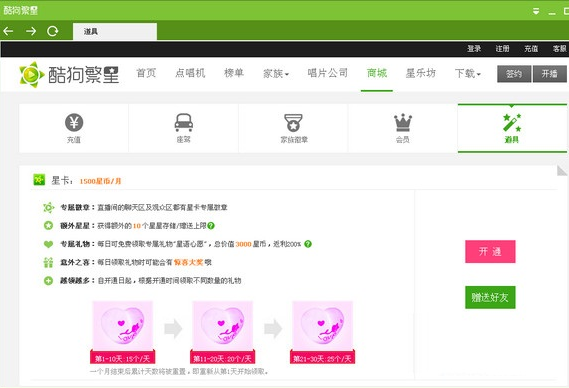
Task: Click the 专属礼物 heart icon
Action: pyautogui.click(x=48, y=244)
